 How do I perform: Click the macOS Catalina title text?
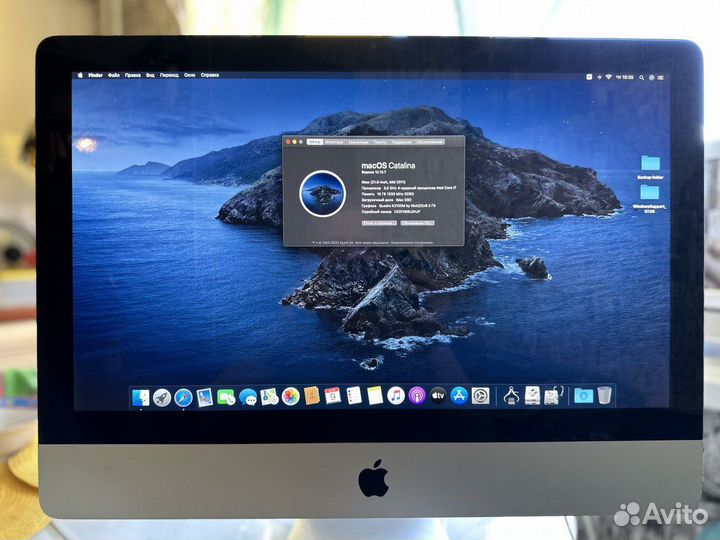pos(388,165)
